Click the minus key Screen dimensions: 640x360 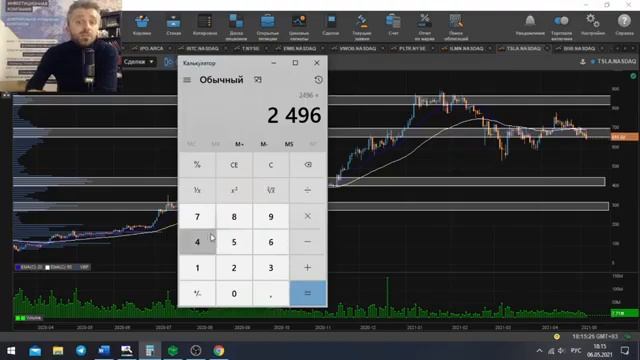click(x=308, y=242)
